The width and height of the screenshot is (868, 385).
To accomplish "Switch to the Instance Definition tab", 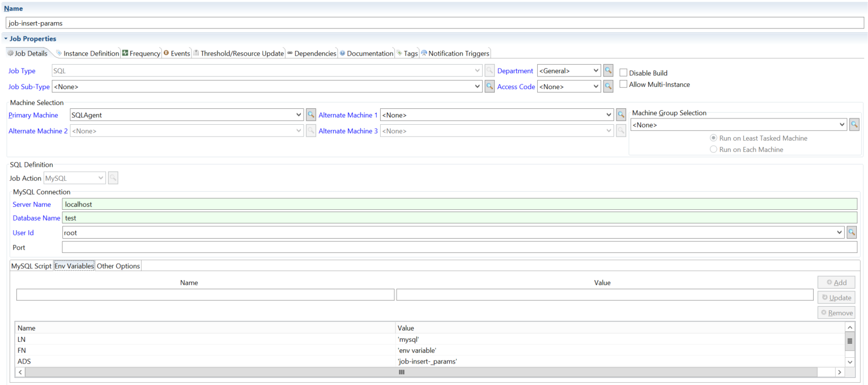I will click(87, 53).
